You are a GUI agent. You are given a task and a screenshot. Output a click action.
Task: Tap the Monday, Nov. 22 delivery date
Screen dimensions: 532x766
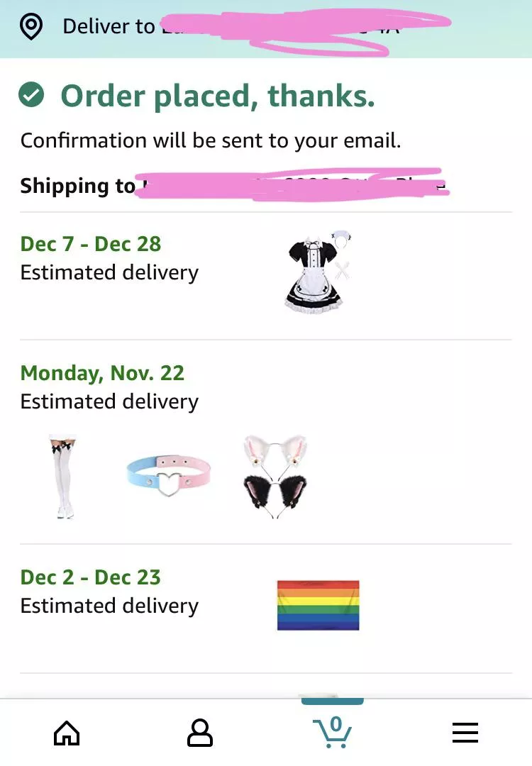click(102, 373)
